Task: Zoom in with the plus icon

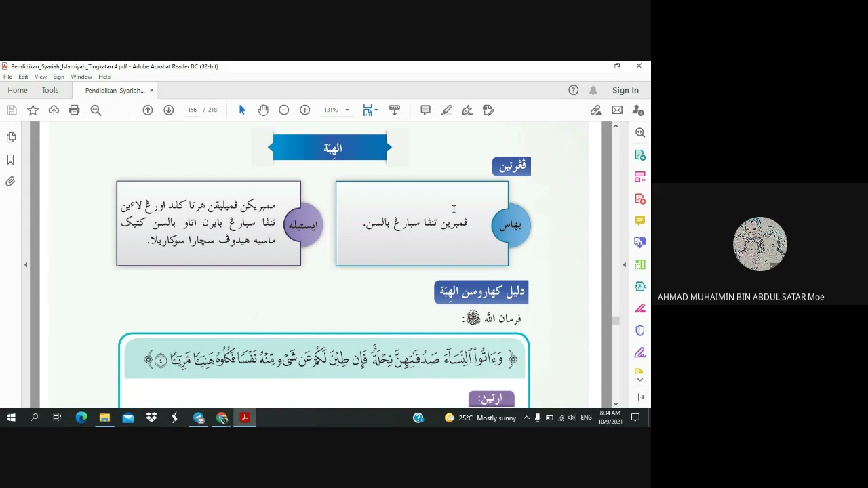Action: [x=305, y=110]
